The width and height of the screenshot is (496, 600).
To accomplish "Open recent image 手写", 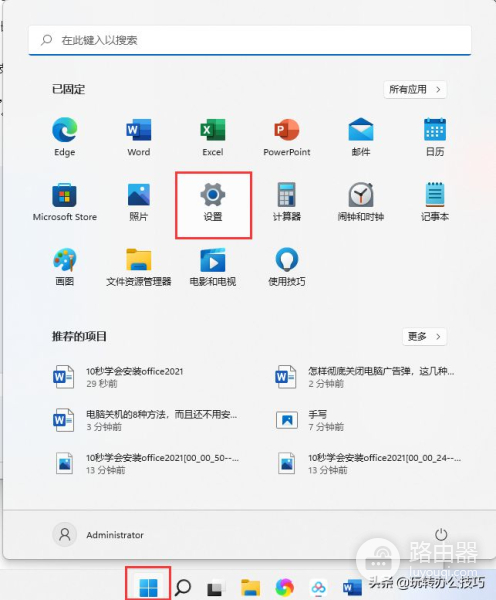I will (x=310, y=420).
